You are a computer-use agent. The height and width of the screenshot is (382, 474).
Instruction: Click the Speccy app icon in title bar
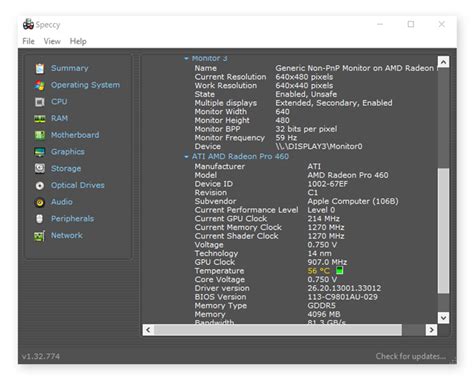pyautogui.click(x=28, y=24)
